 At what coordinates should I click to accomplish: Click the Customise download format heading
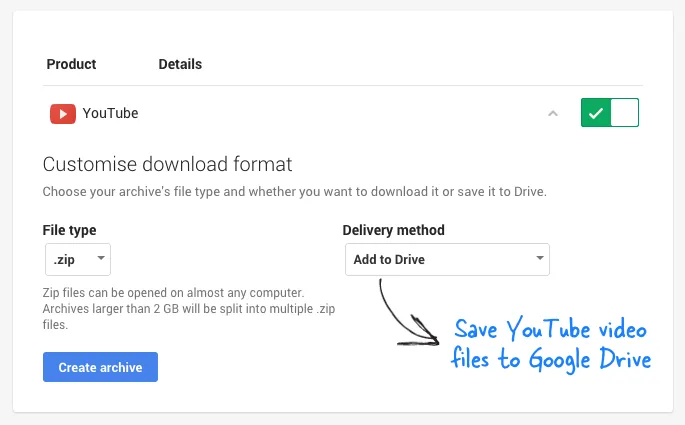pyautogui.click(x=167, y=164)
